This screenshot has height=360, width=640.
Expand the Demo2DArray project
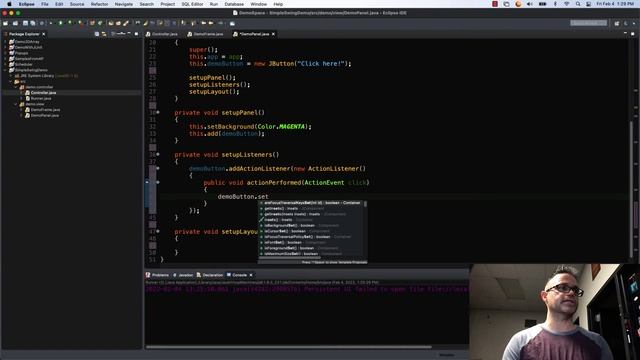(x=6, y=42)
